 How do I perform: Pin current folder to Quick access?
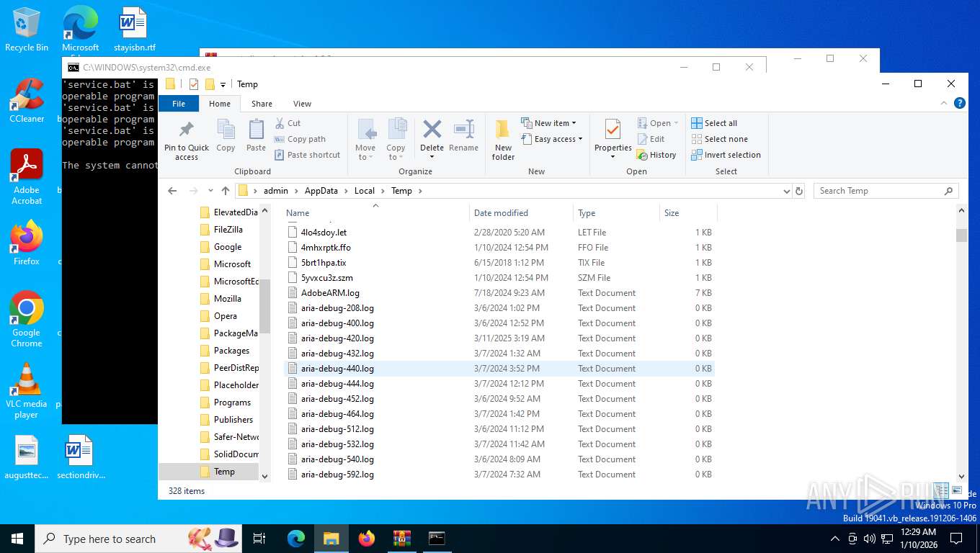pyautogui.click(x=186, y=140)
